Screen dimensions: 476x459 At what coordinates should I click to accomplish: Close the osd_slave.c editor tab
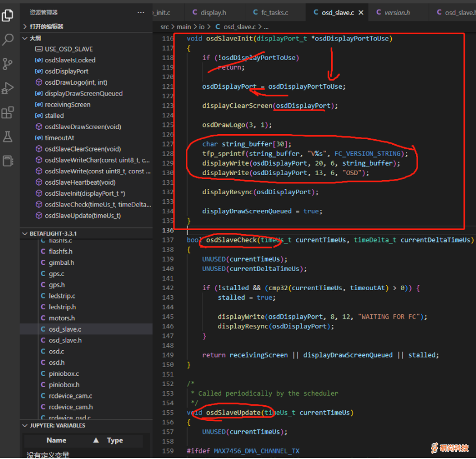point(360,12)
